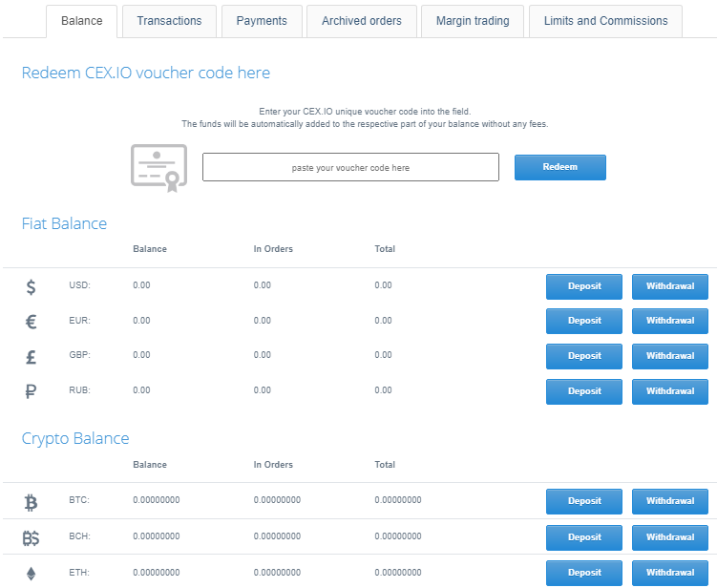717x588 pixels.
Task: Click the Russian ruble currency icon
Action: (31, 391)
